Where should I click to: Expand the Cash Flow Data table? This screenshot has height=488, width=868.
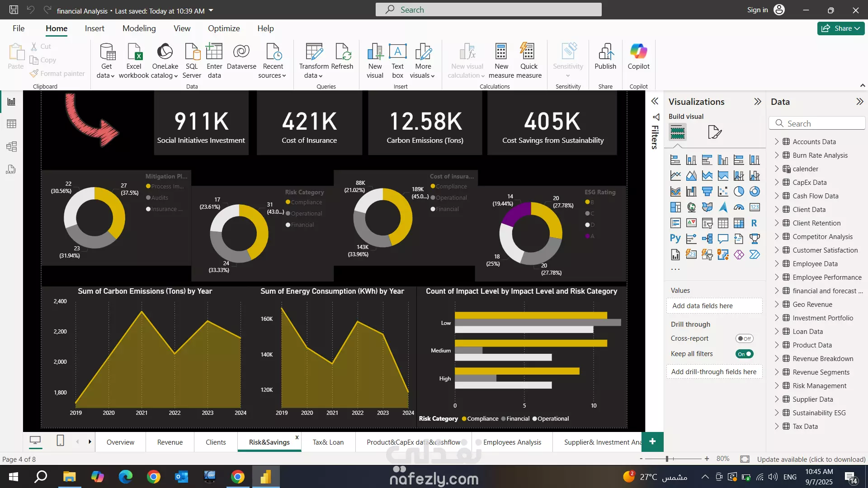click(x=777, y=196)
